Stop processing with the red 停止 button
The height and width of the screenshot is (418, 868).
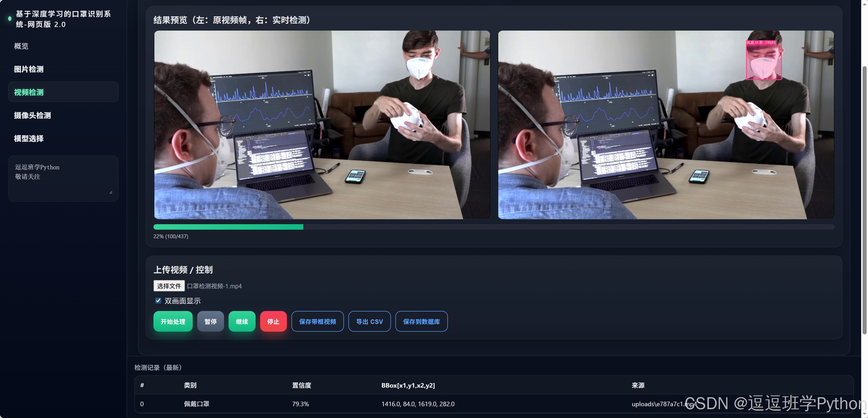273,322
